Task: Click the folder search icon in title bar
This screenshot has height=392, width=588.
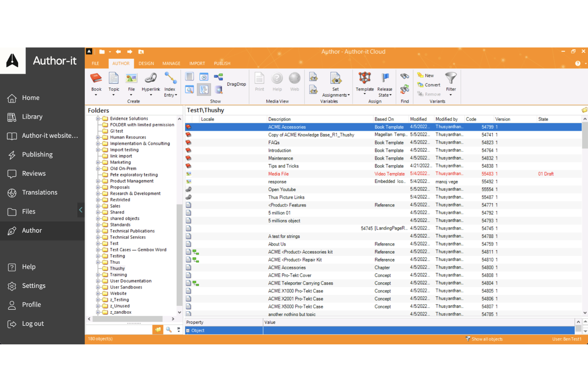Action: [x=141, y=52]
